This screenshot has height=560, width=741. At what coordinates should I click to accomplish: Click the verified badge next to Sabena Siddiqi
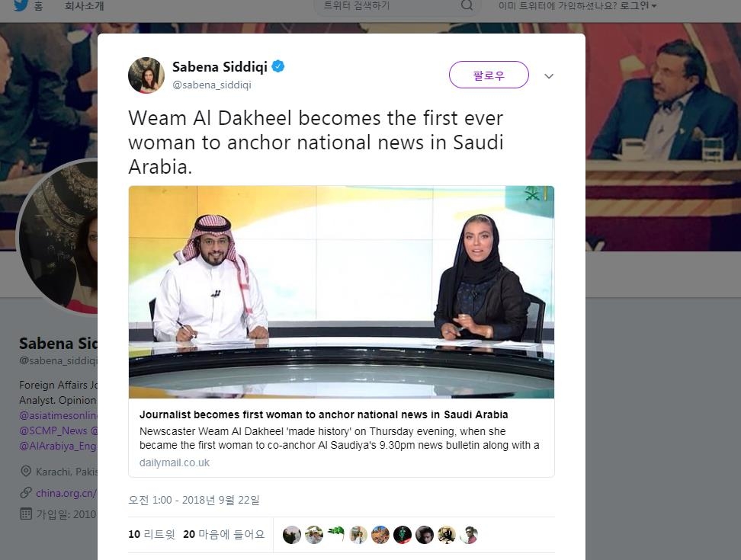278,66
